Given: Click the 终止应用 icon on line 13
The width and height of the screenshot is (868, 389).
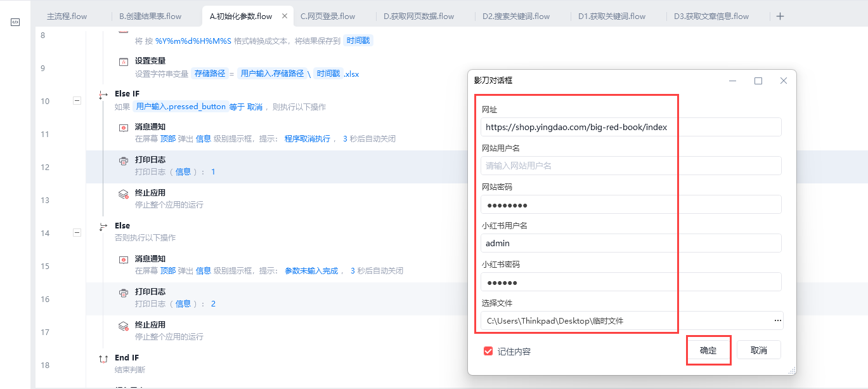Looking at the screenshot, I should pyautogui.click(x=124, y=194).
